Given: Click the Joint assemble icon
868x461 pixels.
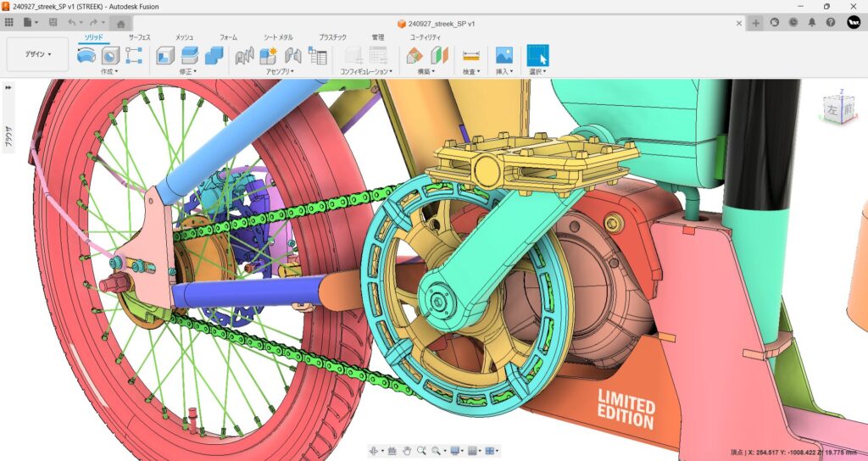Looking at the screenshot, I should click(x=292, y=55).
